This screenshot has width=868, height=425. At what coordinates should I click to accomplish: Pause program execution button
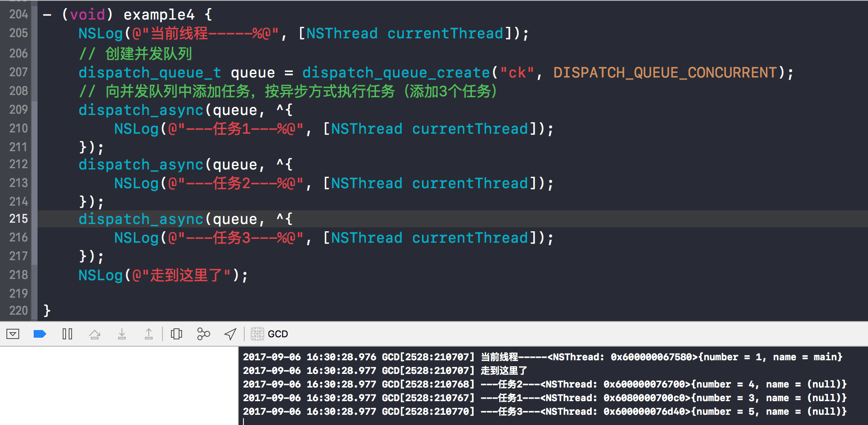[x=67, y=334]
